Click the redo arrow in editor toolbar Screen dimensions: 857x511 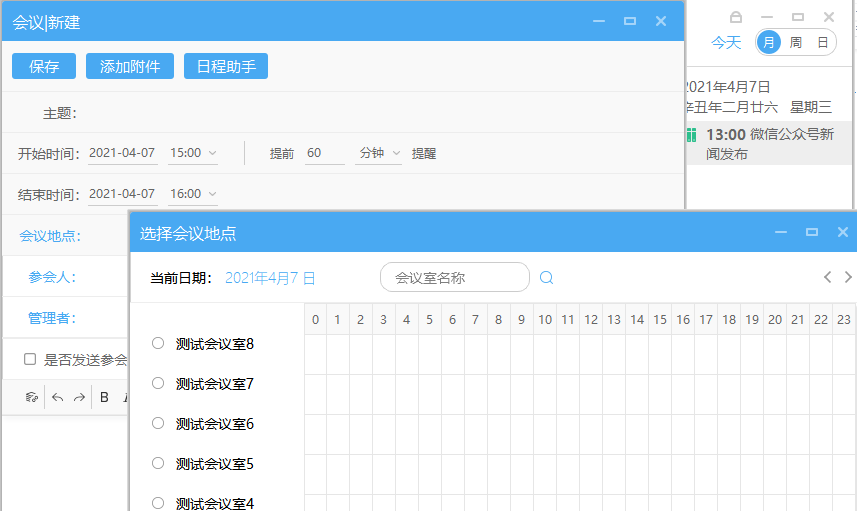[79, 397]
